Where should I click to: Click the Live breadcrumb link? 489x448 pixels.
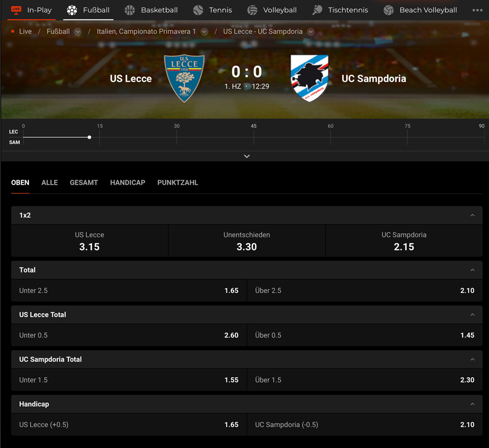[25, 31]
